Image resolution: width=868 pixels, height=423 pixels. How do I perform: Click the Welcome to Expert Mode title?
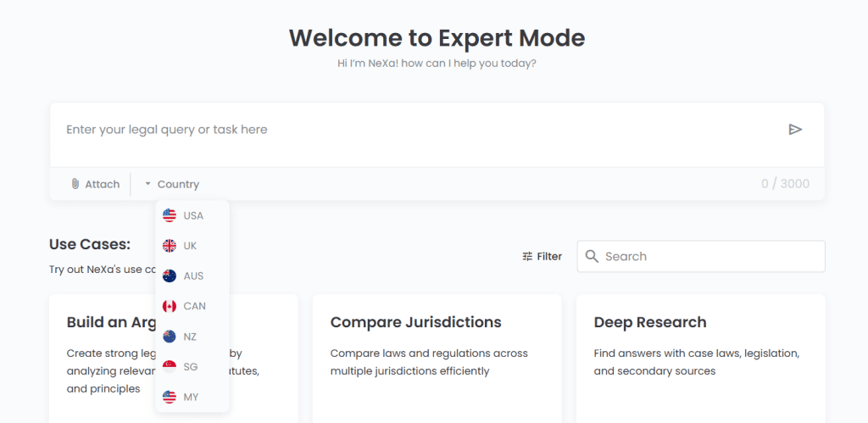[437, 37]
